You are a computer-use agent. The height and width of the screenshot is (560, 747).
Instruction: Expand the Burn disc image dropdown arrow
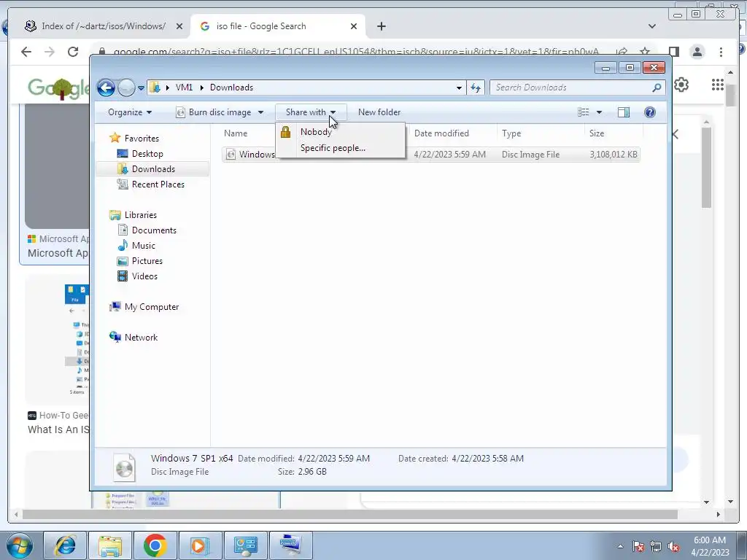coord(260,112)
